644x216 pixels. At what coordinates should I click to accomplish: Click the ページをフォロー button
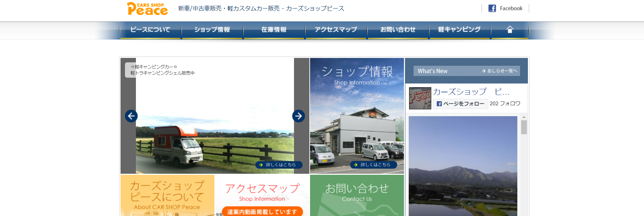(461, 104)
